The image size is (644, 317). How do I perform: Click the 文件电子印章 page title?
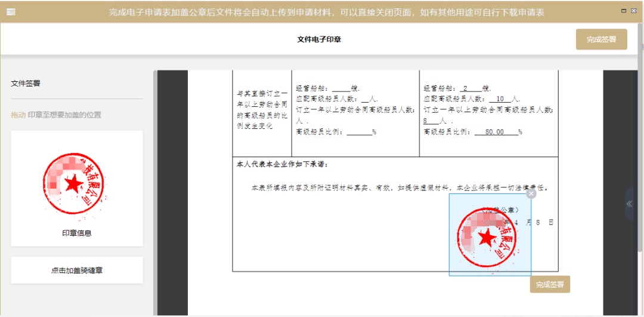click(x=319, y=39)
